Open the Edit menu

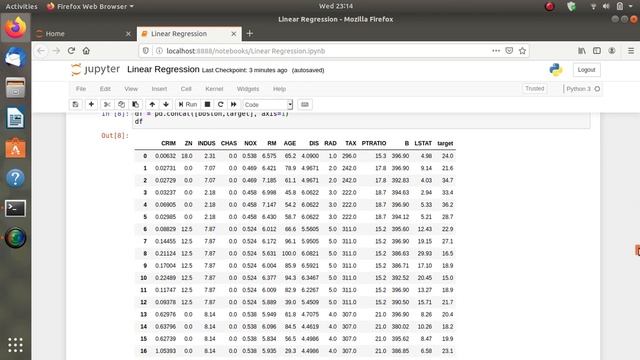[x=105, y=89]
